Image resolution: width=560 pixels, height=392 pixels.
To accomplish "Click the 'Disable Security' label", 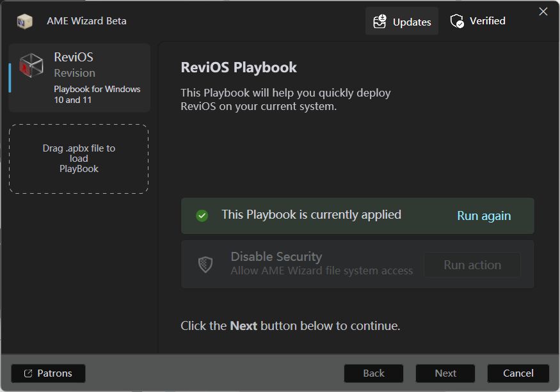I will pyautogui.click(x=276, y=256).
